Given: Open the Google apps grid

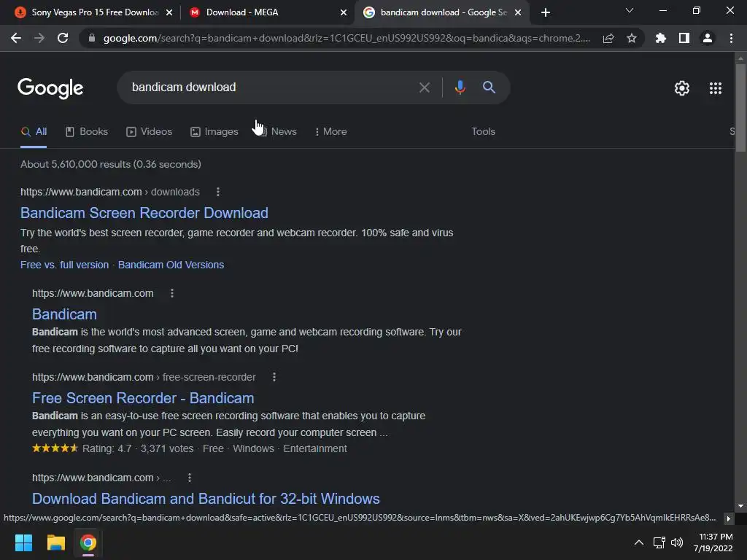Looking at the screenshot, I should (716, 88).
